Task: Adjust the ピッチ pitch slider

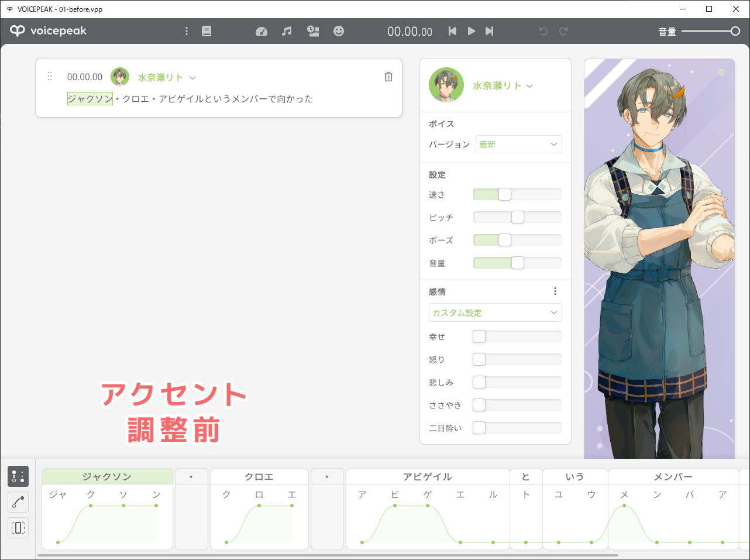Action: 517,217
